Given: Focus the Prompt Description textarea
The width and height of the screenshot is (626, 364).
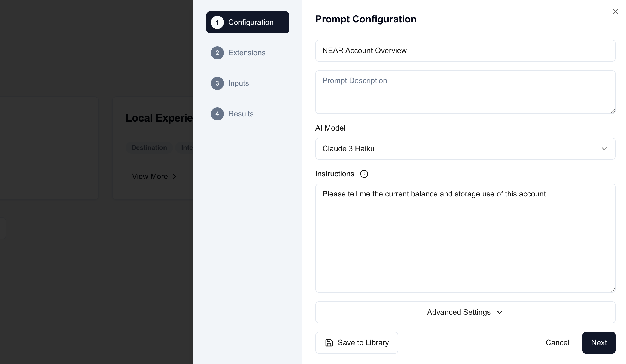Looking at the screenshot, I should (x=465, y=92).
